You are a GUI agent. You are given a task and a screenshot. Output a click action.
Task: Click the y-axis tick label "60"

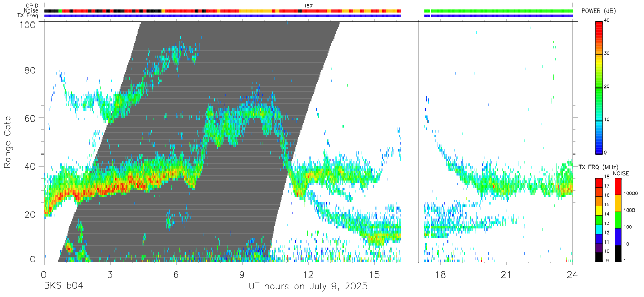31,118
